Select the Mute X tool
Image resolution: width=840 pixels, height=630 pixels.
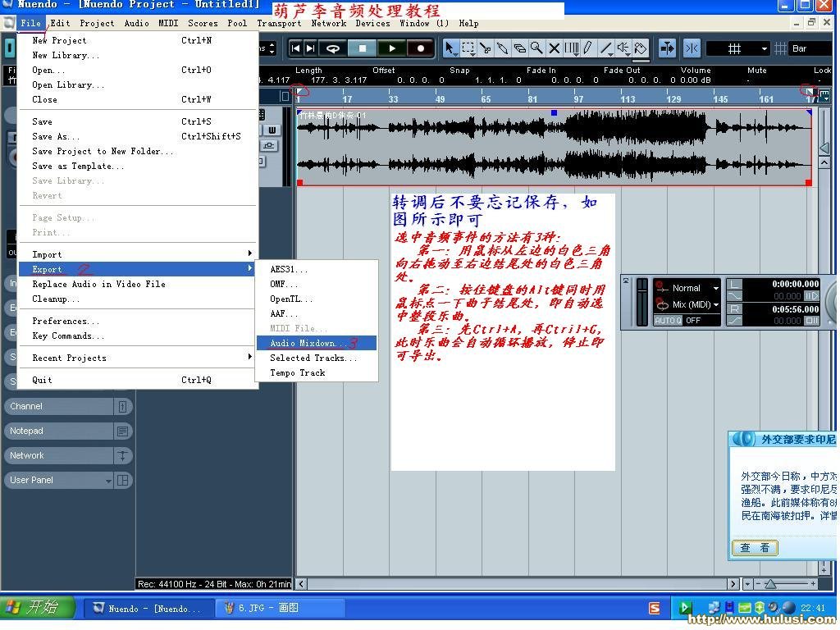tap(555, 48)
